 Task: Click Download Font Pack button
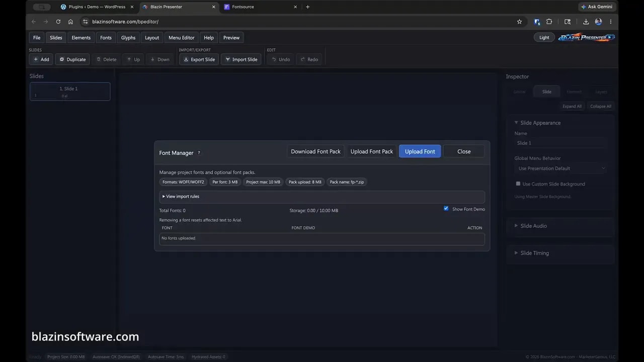[x=315, y=151]
